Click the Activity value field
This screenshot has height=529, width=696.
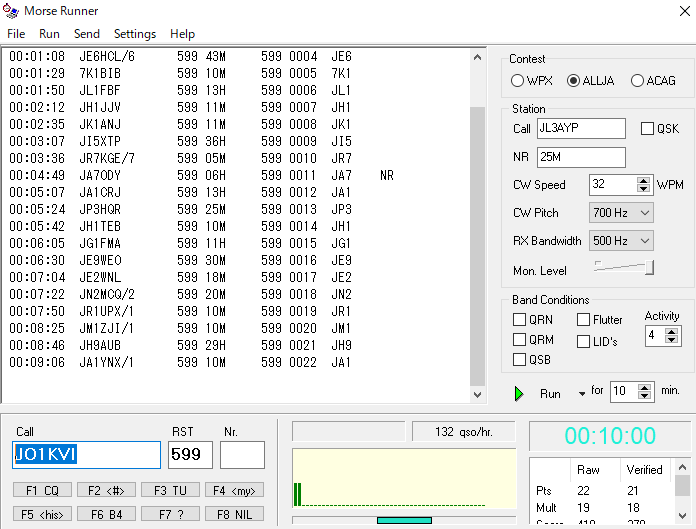(x=655, y=336)
